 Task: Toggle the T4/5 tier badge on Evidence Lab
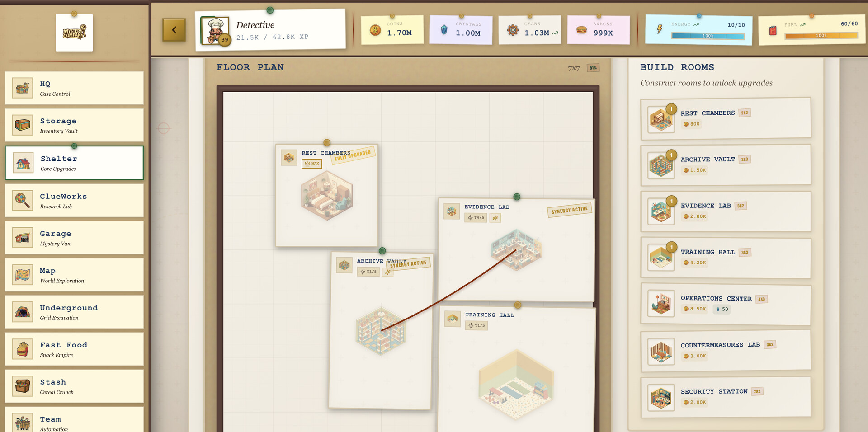point(475,218)
